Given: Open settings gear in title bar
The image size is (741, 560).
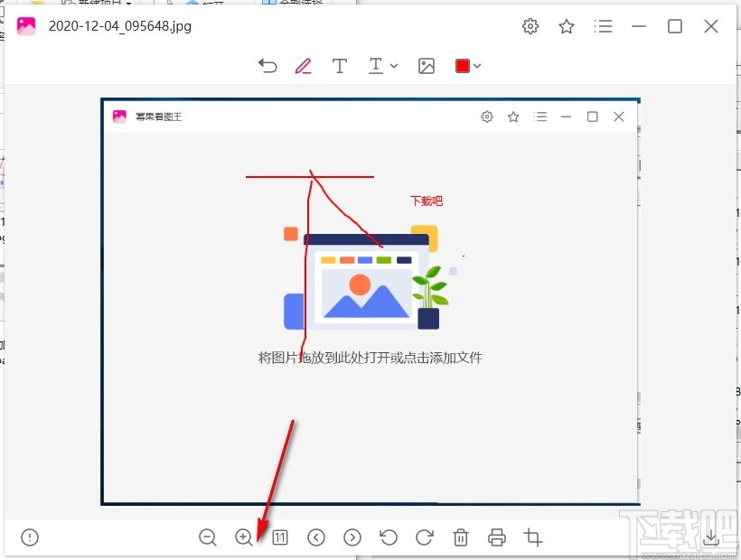Looking at the screenshot, I should 530,26.
